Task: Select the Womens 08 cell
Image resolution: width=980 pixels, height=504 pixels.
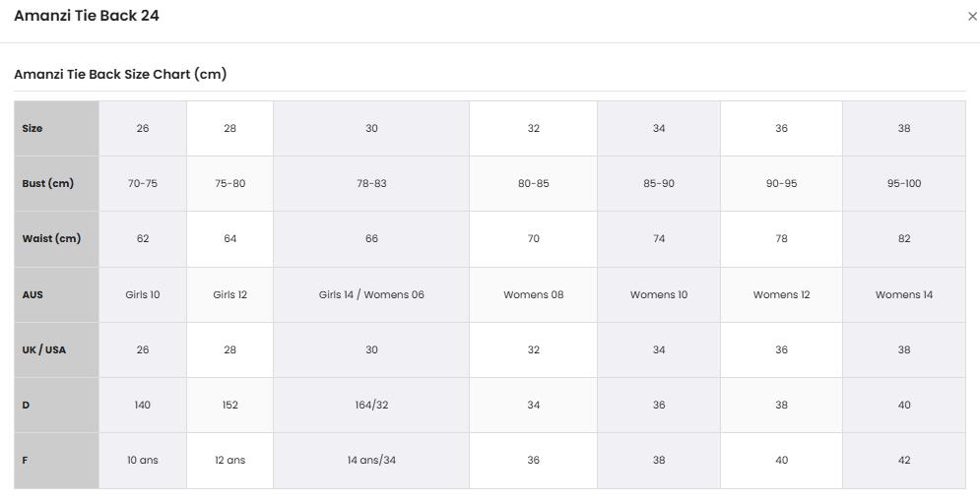Action: pyautogui.click(x=533, y=294)
